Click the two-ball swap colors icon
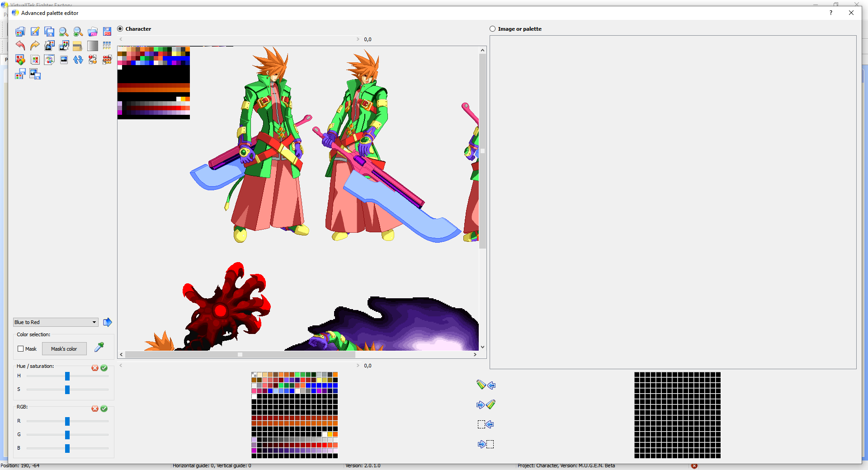 pyautogui.click(x=93, y=60)
